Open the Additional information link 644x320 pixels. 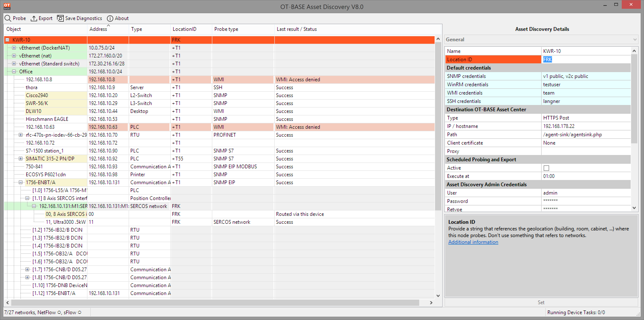[473, 242]
